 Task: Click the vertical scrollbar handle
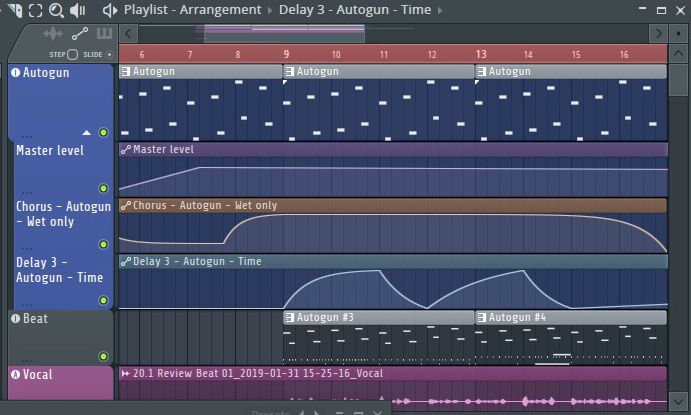[x=678, y=79]
